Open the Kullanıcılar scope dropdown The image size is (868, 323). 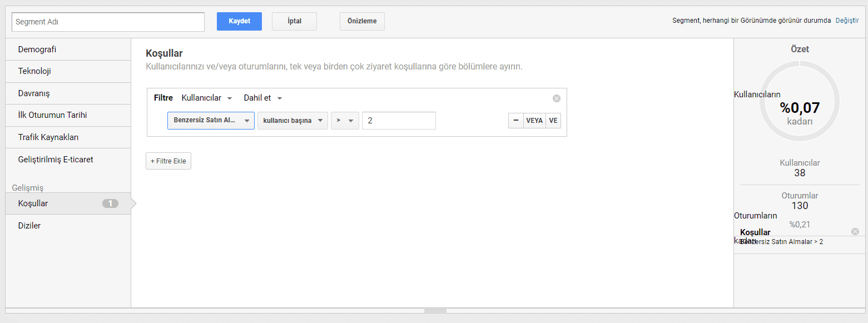click(x=206, y=97)
